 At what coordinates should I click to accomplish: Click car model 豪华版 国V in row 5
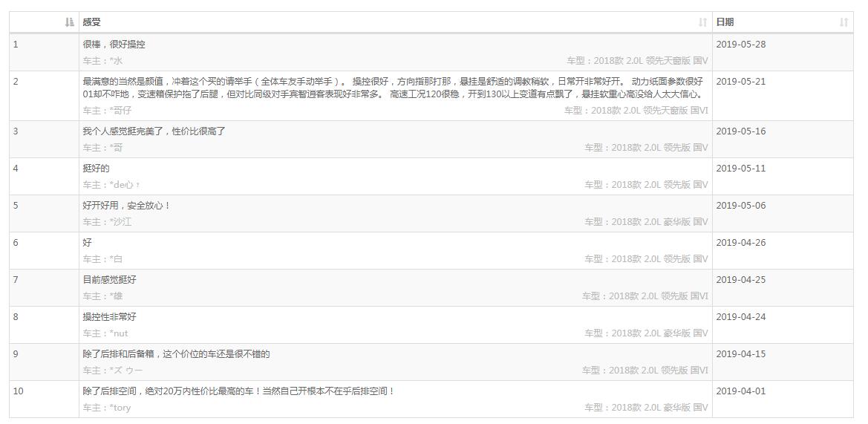pyautogui.click(x=646, y=222)
